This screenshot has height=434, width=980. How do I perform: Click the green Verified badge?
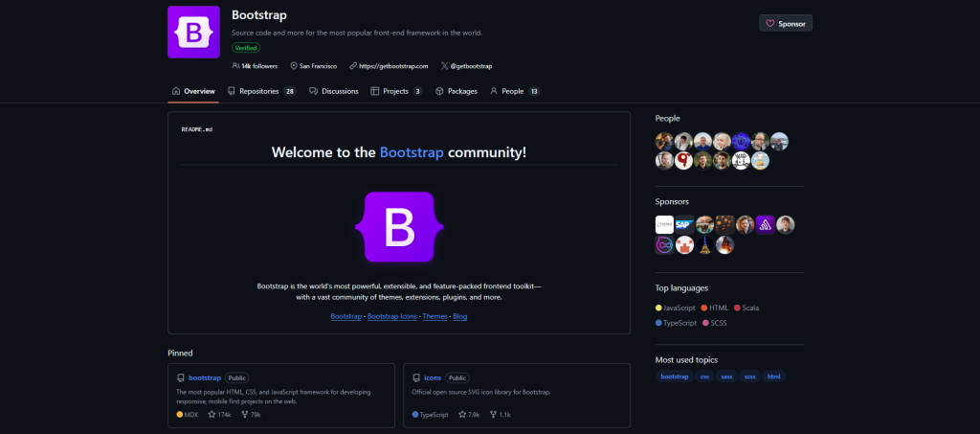click(x=246, y=48)
